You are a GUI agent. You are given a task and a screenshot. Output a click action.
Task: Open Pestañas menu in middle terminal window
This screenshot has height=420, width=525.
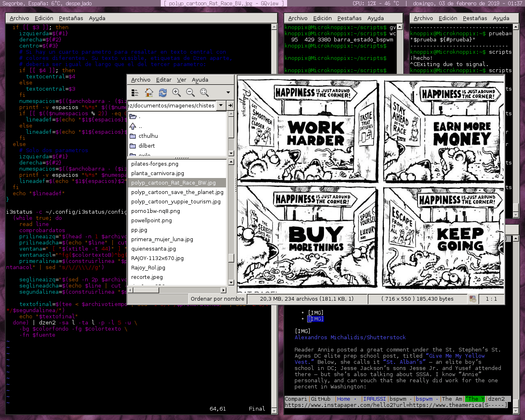point(349,18)
